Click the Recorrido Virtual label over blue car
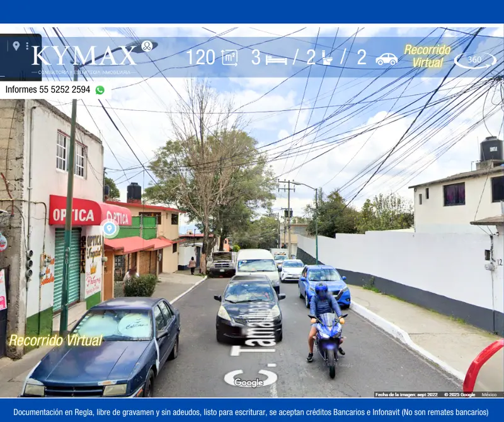504x422 pixels. click(x=55, y=340)
